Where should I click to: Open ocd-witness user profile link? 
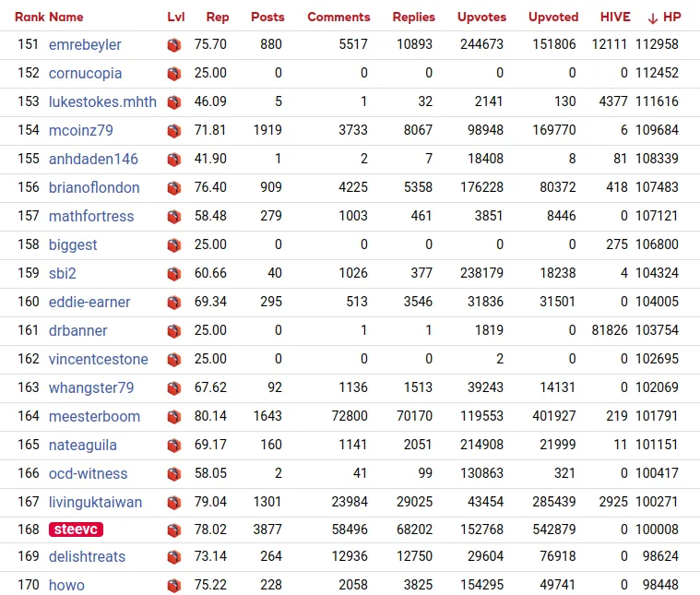point(88,473)
